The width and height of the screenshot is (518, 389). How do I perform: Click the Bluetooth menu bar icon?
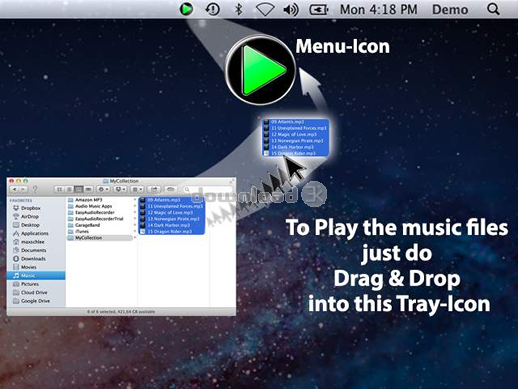click(x=238, y=9)
